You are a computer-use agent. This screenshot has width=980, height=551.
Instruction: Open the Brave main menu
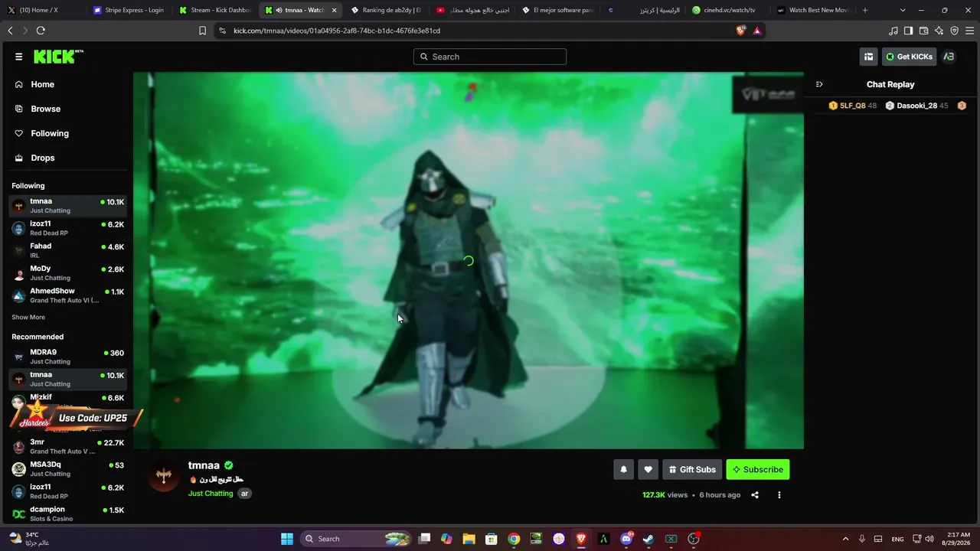point(969,31)
